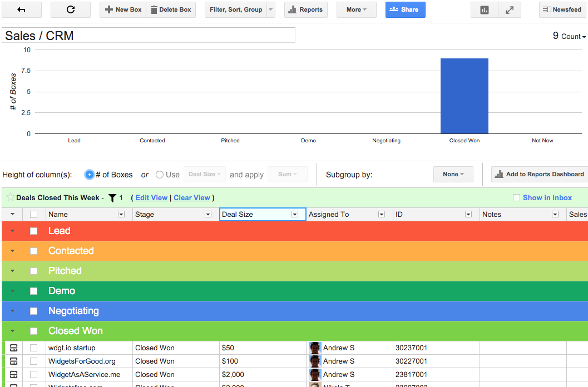Open Deal Size column dropdown arrow
Viewport: 588px width, 387px height.
(x=295, y=214)
